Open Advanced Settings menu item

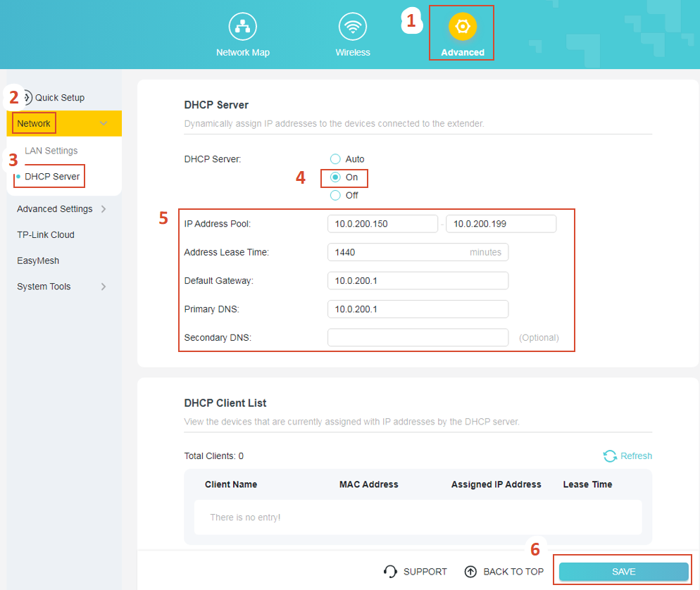tap(55, 209)
